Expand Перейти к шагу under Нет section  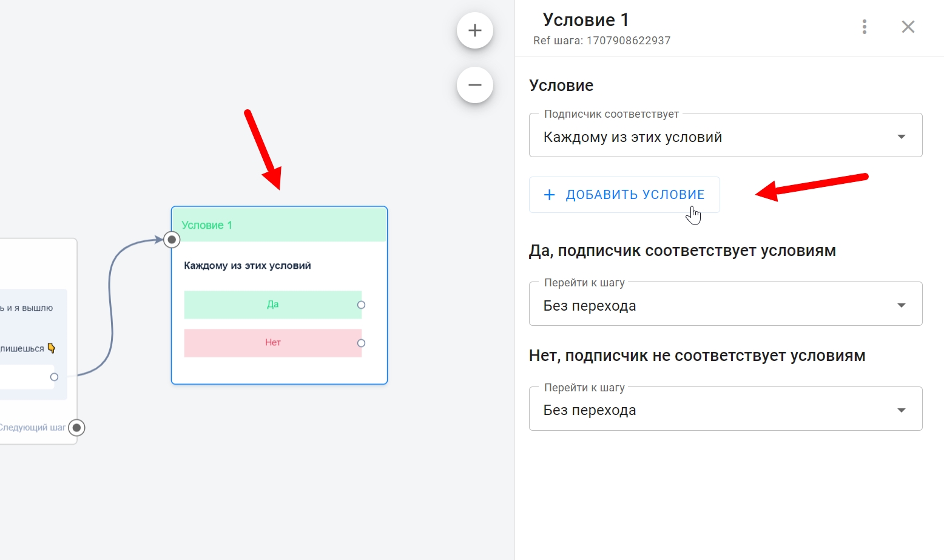point(725,410)
